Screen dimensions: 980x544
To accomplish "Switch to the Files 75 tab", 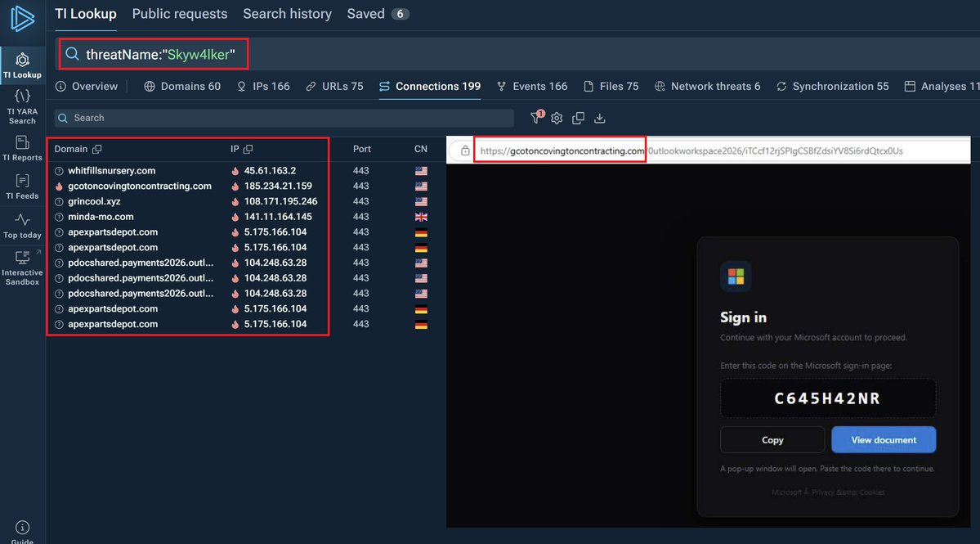I will 611,86.
